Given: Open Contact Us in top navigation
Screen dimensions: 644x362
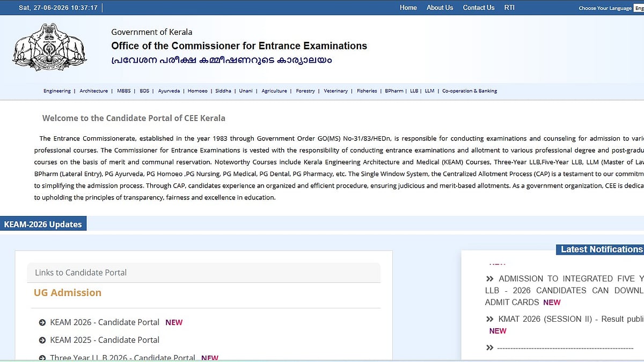Looking at the screenshot, I should coord(479,8).
